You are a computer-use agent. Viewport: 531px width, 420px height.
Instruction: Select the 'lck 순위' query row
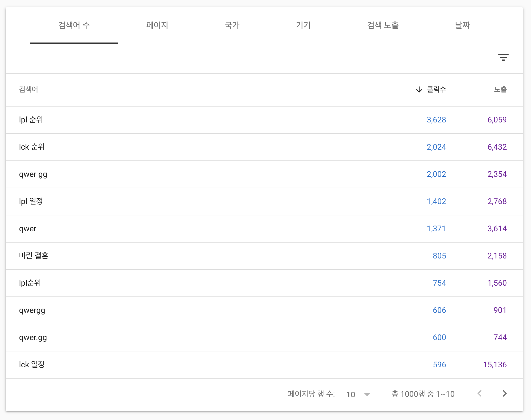pos(264,147)
